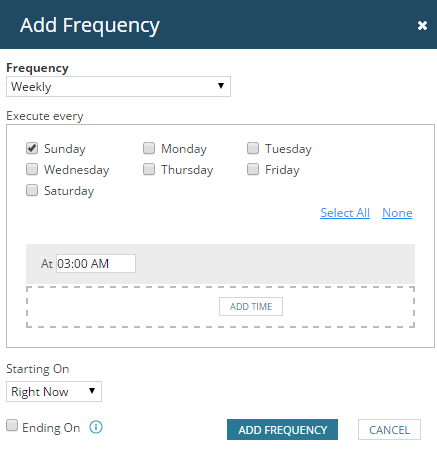Check the Saturday checkbox
This screenshot has height=452, width=437.
pyautogui.click(x=32, y=190)
